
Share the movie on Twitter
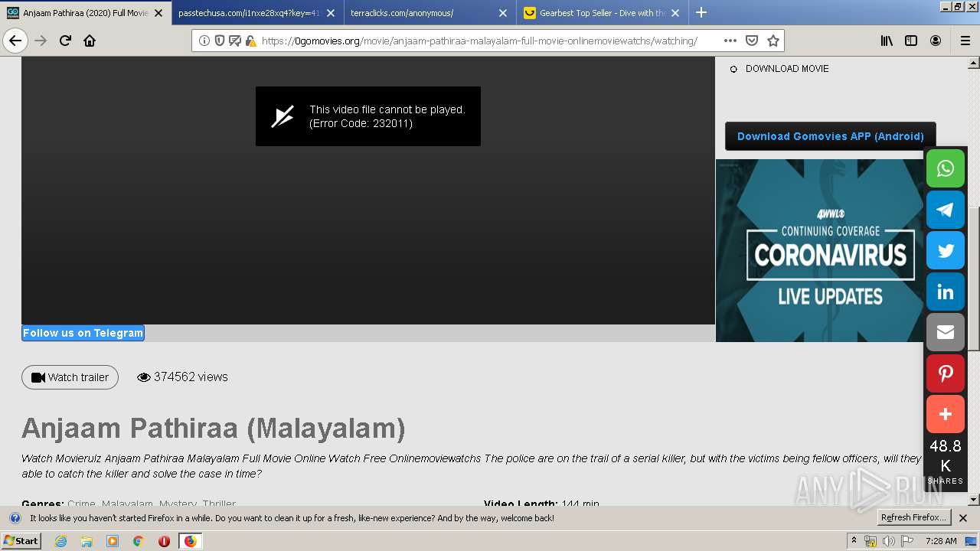946,250
